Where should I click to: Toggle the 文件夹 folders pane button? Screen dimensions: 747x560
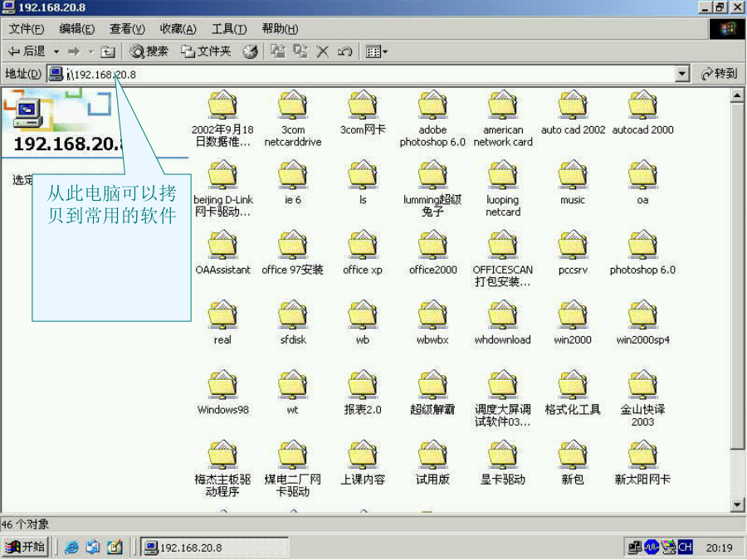pyautogui.click(x=206, y=51)
